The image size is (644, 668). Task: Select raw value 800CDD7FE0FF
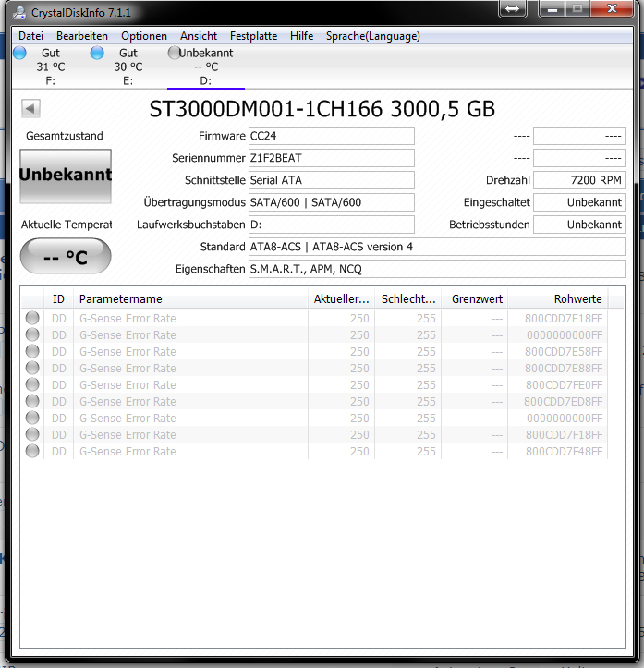[564, 385]
